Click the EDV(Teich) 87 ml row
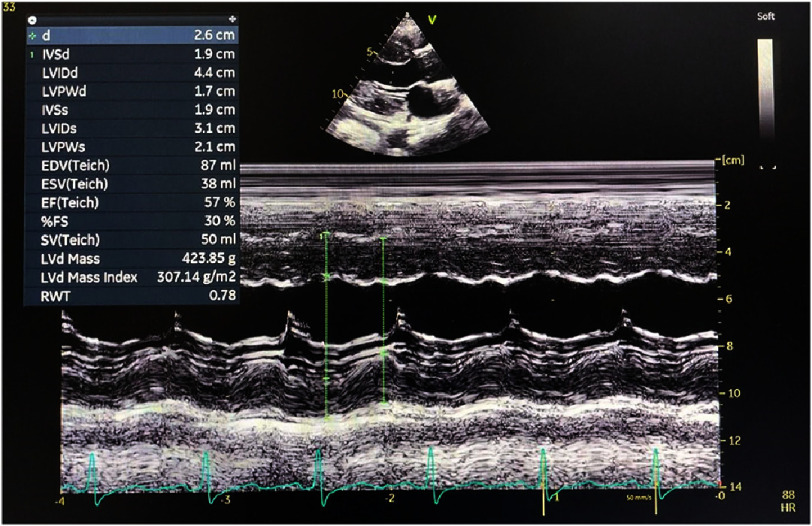This screenshot has height=526, width=812. (x=133, y=166)
